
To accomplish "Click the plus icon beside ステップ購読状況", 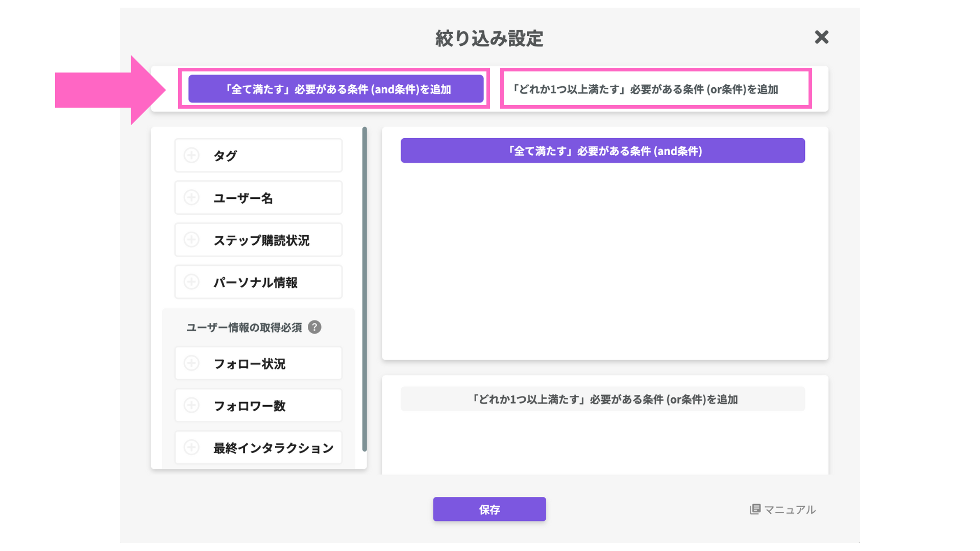I will tap(191, 240).
